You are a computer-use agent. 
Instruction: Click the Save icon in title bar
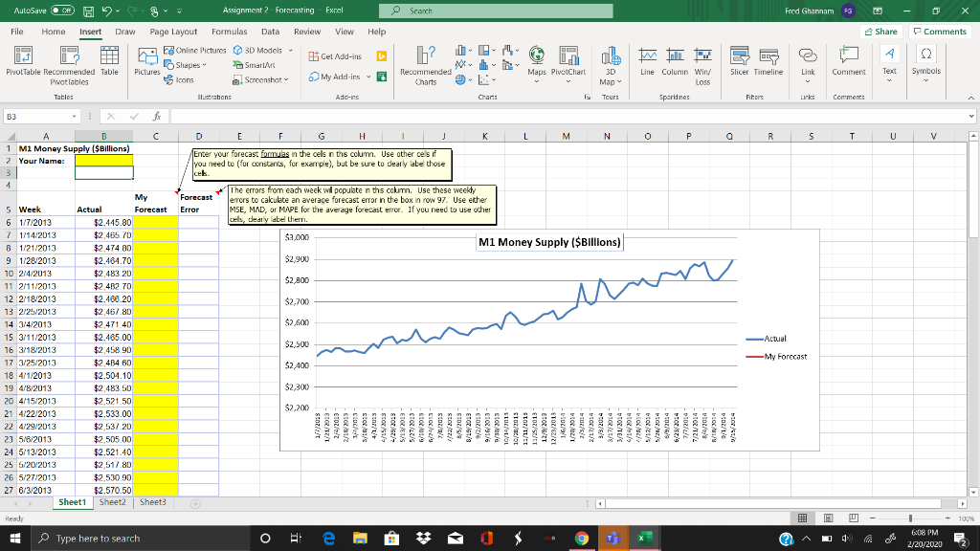pos(87,11)
